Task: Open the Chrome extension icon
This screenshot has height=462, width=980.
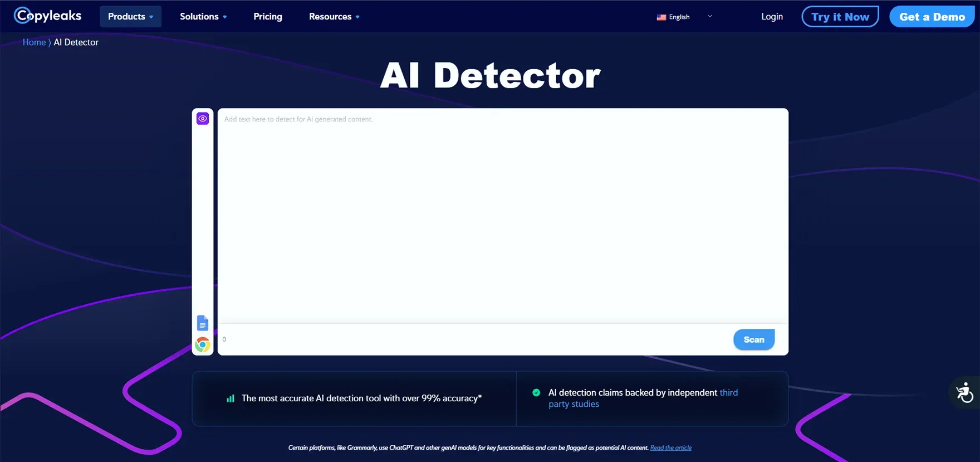Action: (x=203, y=344)
